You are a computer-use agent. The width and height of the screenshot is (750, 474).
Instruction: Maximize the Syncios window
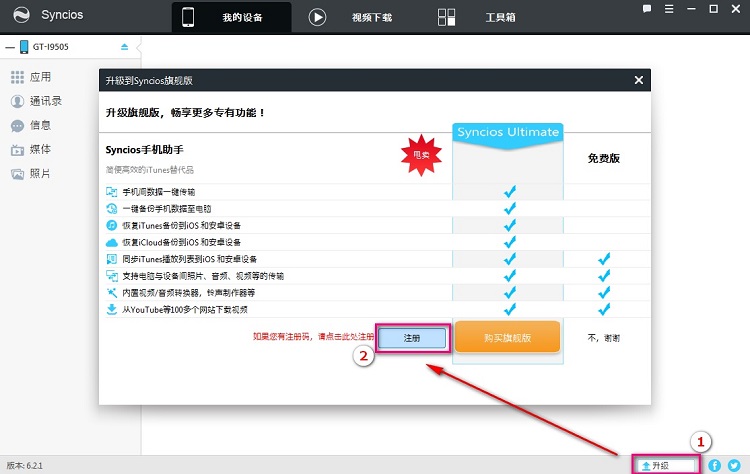click(x=713, y=9)
